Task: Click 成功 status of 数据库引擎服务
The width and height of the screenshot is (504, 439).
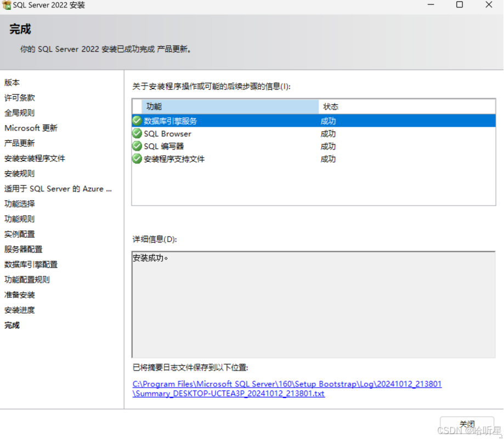Action: 328,121
